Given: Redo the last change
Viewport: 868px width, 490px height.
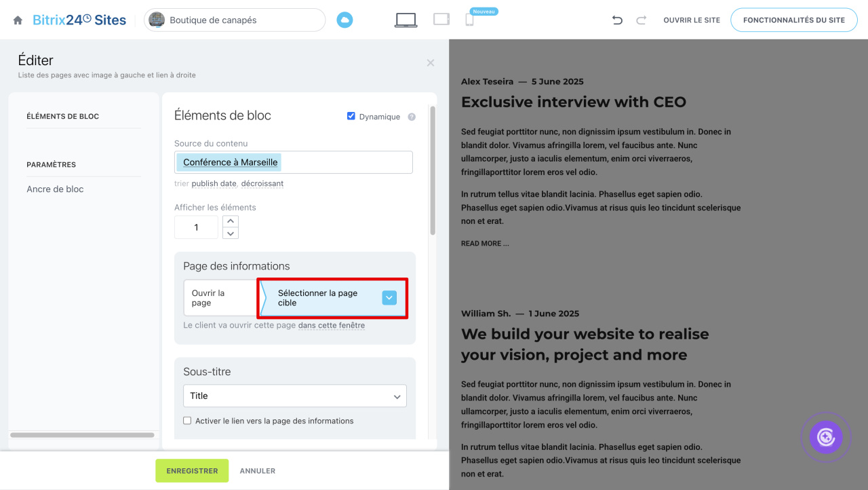Looking at the screenshot, I should [641, 20].
